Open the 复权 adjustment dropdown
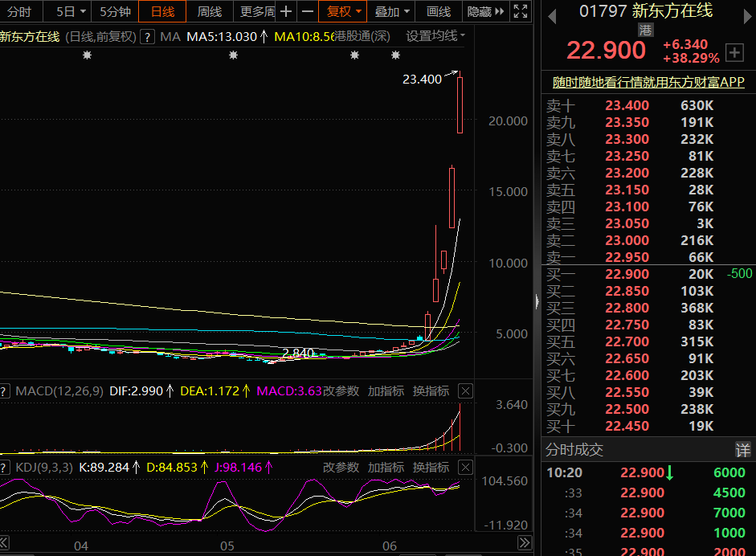This screenshot has width=756, height=556. click(x=343, y=11)
